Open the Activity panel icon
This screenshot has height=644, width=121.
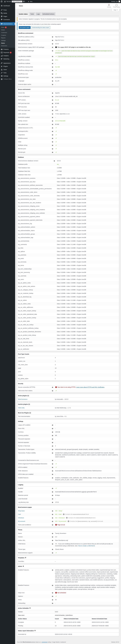(x=109, y=6)
